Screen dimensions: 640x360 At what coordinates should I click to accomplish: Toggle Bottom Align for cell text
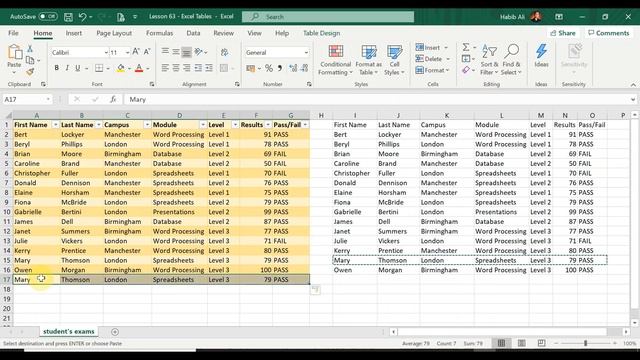(x=187, y=52)
